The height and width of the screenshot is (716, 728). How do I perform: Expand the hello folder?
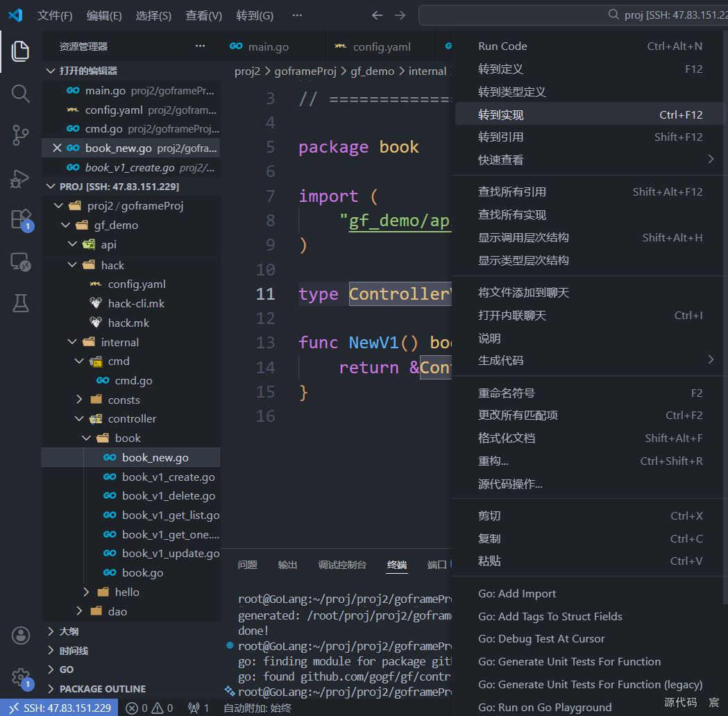[86, 592]
